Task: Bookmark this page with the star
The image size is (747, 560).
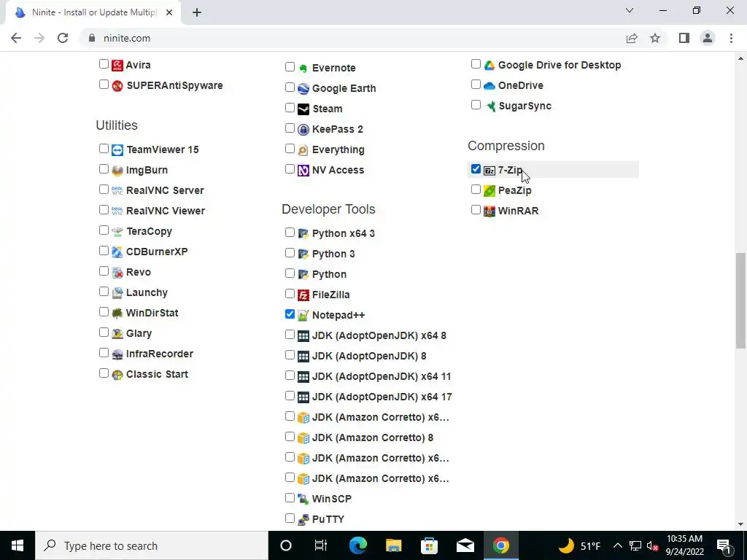Action: click(x=655, y=38)
